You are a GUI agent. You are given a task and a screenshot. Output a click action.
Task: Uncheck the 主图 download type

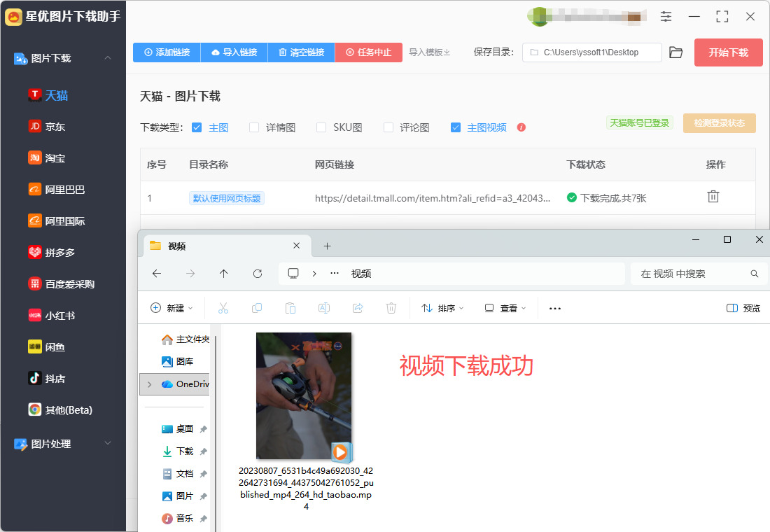click(x=197, y=127)
